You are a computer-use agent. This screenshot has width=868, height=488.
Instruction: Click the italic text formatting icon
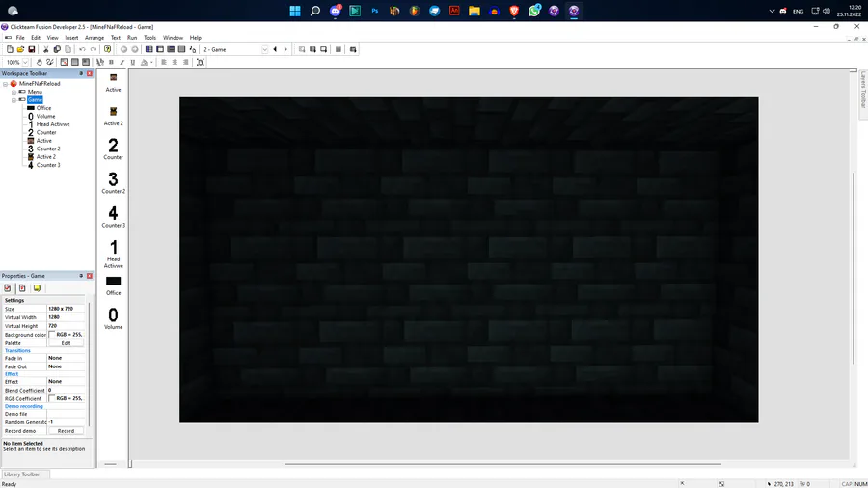coord(122,62)
